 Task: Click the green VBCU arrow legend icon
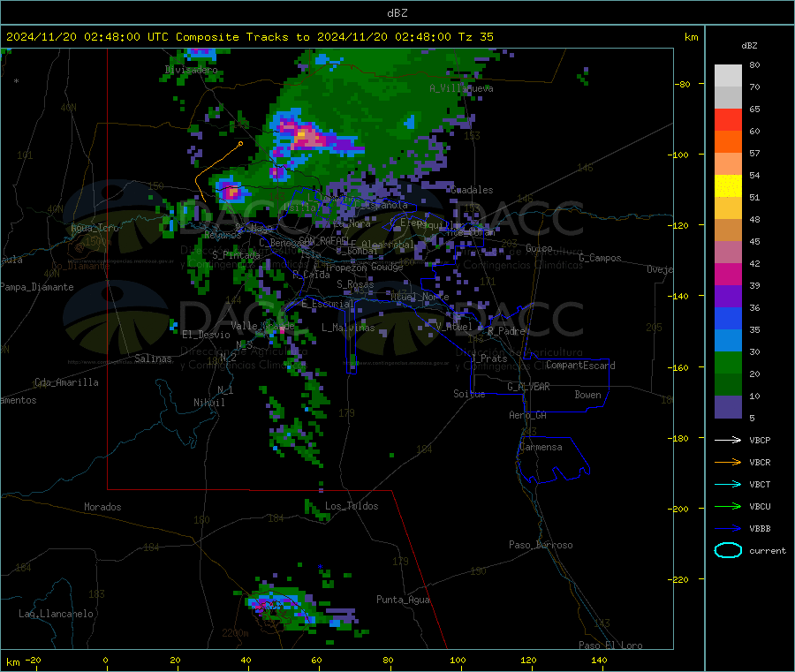tap(728, 506)
